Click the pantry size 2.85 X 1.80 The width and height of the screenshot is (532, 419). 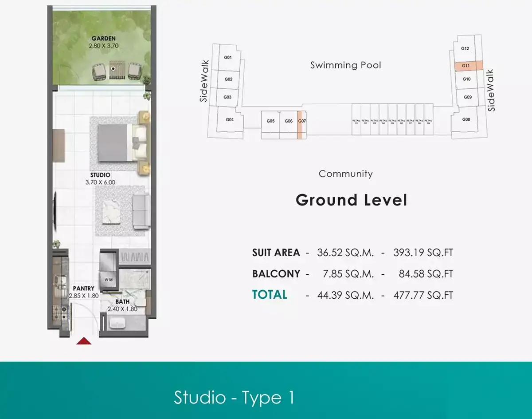tap(84, 296)
